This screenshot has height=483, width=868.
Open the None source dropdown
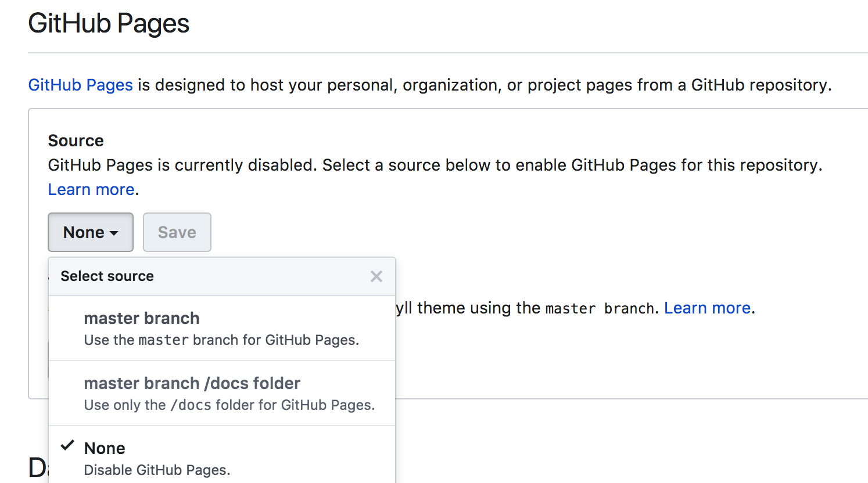click(x=91, y=232)
